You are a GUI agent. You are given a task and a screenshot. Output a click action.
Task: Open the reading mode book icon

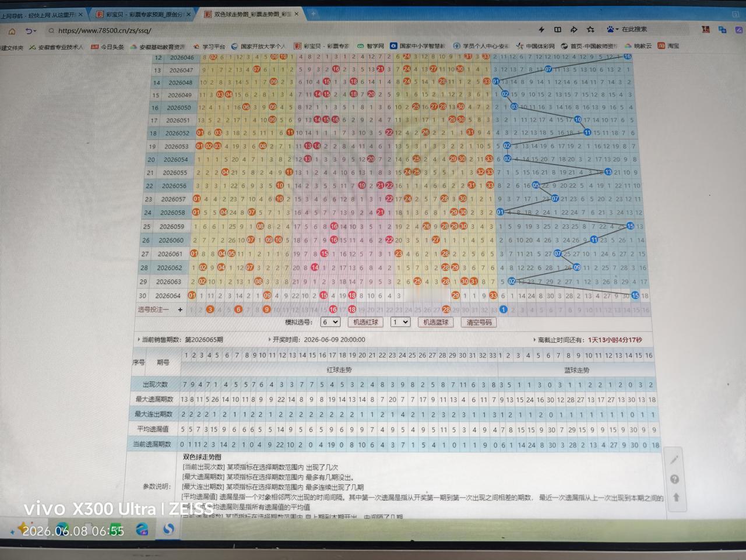(558, 29)
